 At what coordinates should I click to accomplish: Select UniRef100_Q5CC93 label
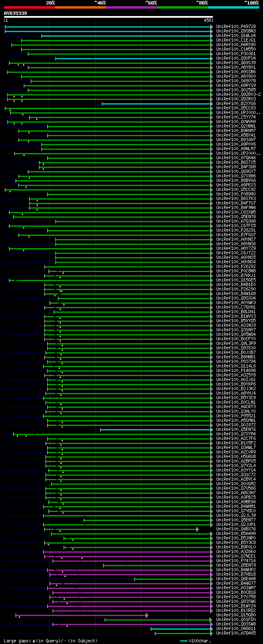coord(236,108)
